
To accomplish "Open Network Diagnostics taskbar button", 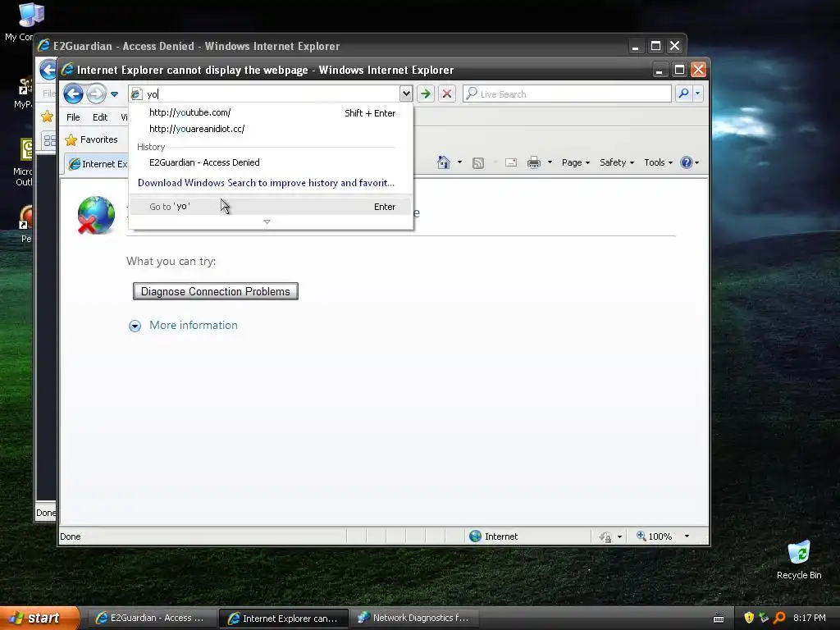I will [x=414, y=619].
